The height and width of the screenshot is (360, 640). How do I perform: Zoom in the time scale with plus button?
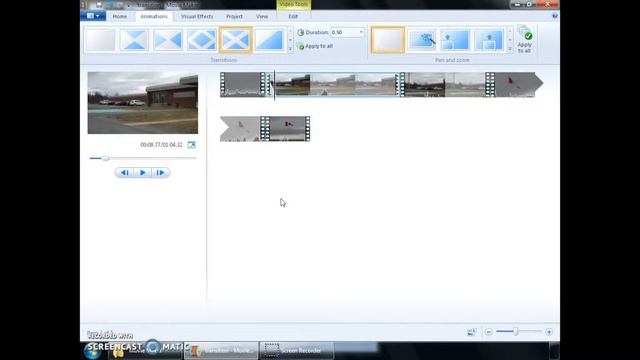coord(549,332)
